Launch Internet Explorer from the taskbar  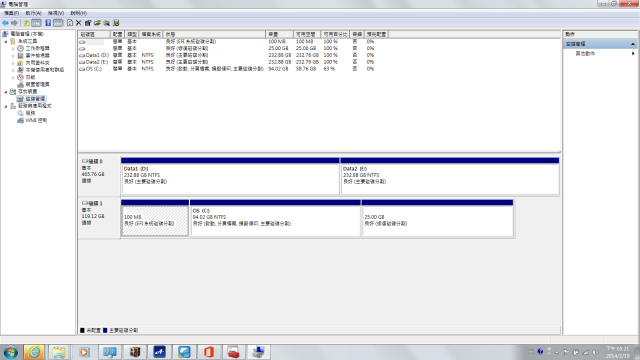(x=34, y=352)
